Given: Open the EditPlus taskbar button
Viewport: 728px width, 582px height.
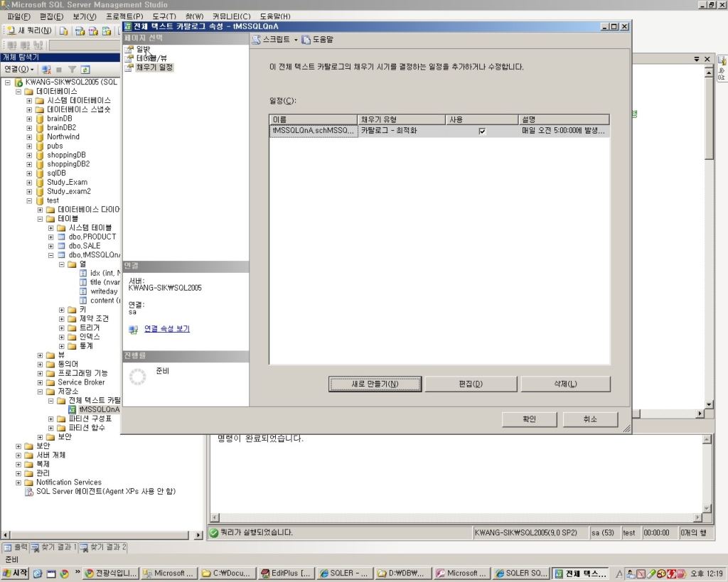Looking at the screenshot, I should [x=286, y=573].
